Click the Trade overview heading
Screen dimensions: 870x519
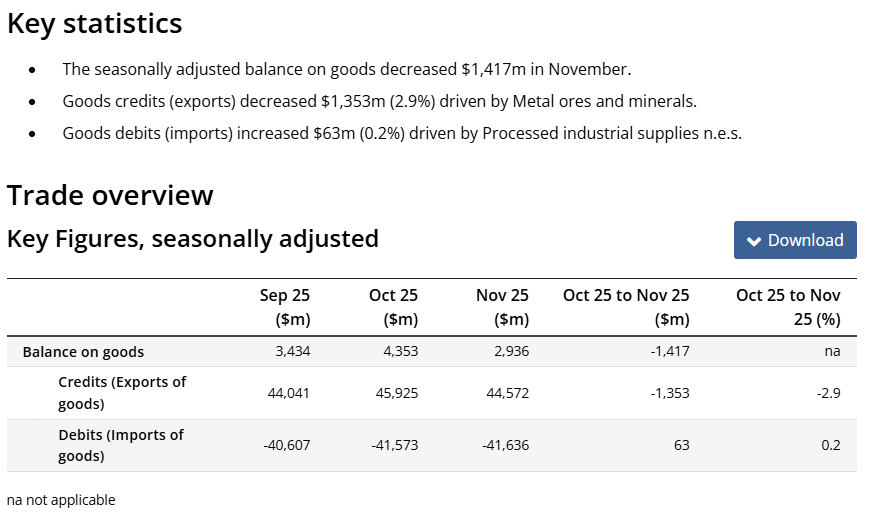pos(110,195)
